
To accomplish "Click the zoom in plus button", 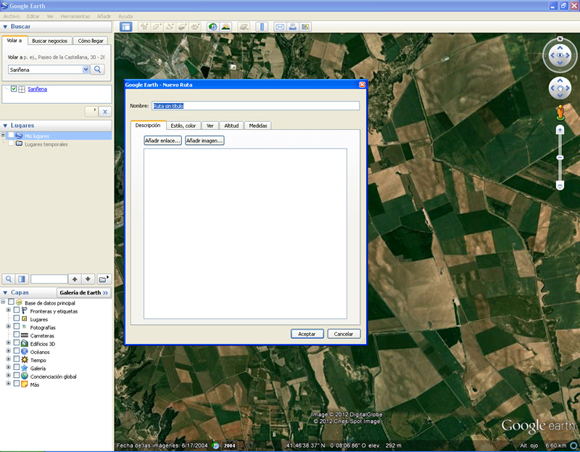I will click(x=560, y=130).
